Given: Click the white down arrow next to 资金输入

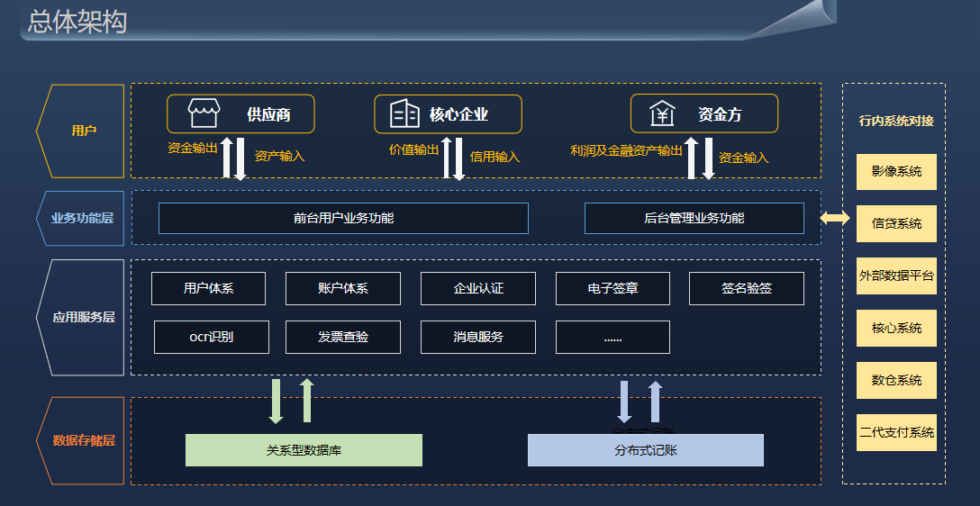Looking at the screenshot, I should 708,158.
